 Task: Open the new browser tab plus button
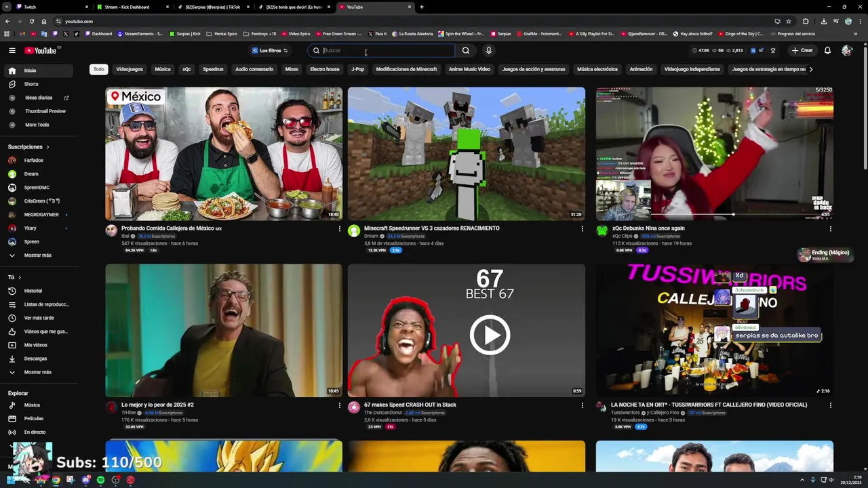(x=421, y=7)
